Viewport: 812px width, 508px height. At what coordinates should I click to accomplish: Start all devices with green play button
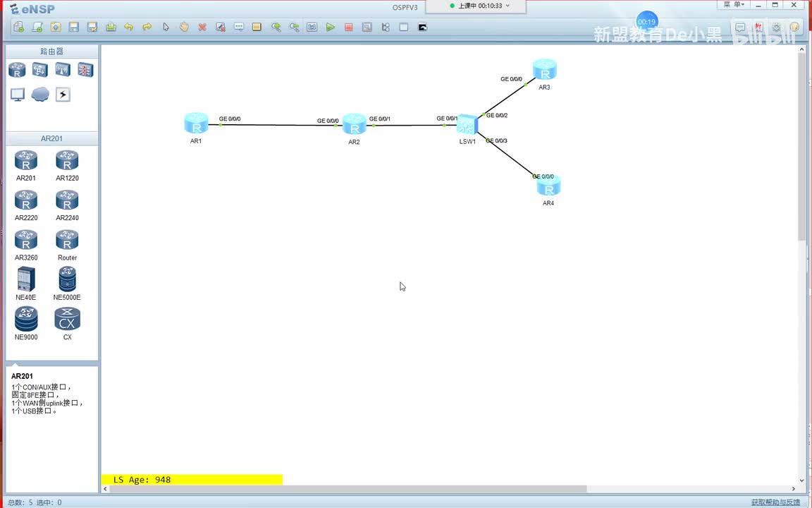coord(331,27)
